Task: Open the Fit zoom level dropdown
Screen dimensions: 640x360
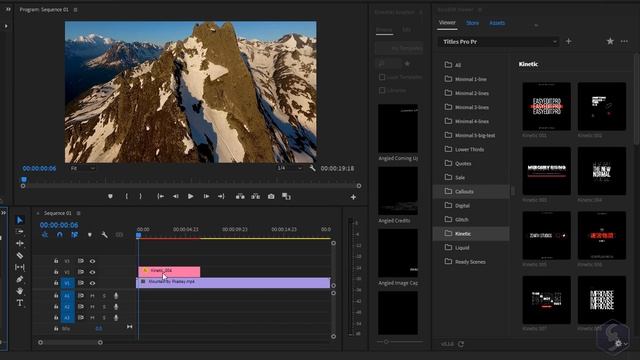Action: [83, 168]
